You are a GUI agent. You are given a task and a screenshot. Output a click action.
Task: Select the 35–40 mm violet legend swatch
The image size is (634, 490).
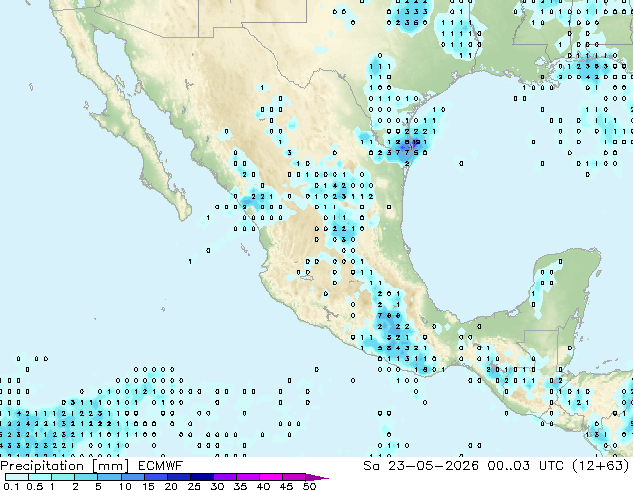click(x=247, y=477)
